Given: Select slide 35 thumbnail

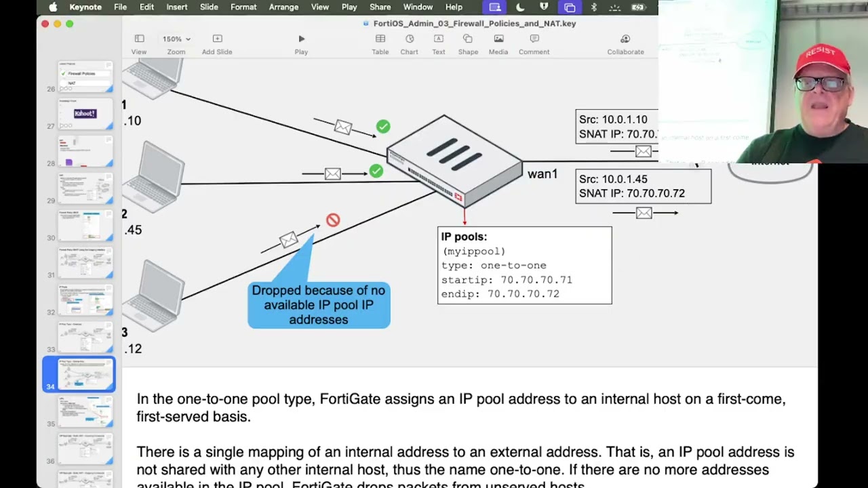Looking at the screenshot, I should 85,412.
